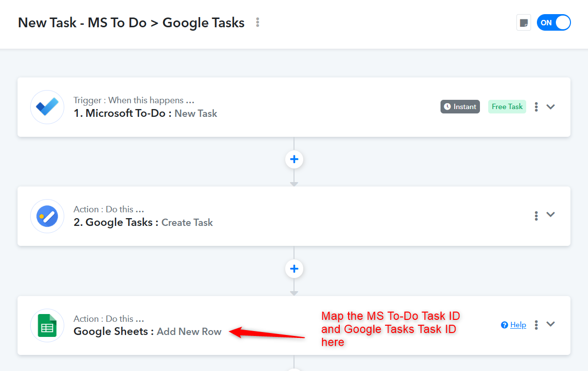Click the Free Task badge
This screenshot has height=371, width=588.
click(507, 107)
